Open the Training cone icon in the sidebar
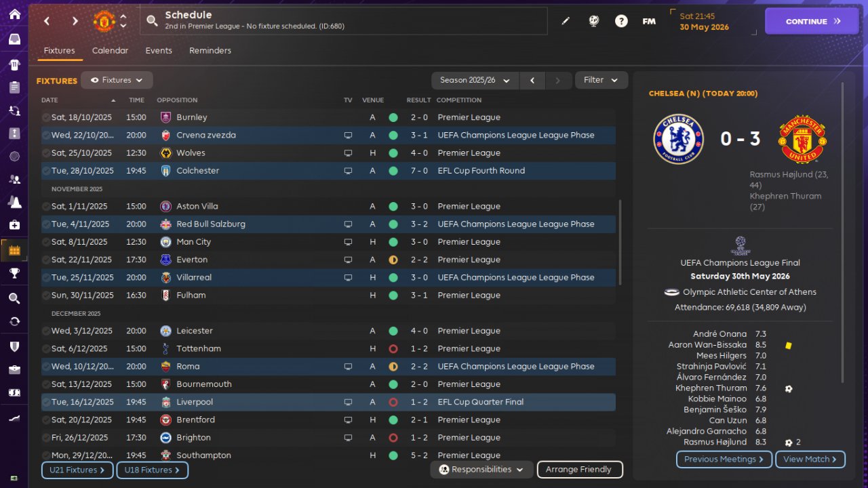Viewport: 868px width, 488px height. pos(14,202)
